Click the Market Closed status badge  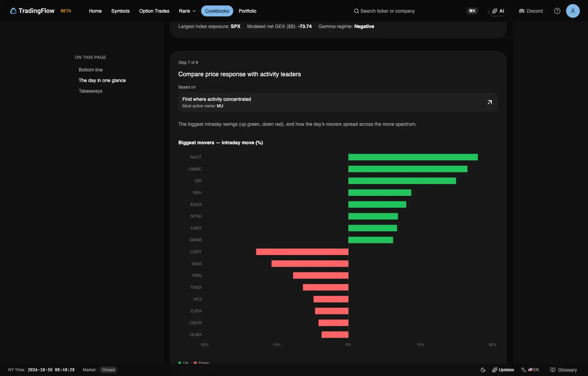108,370
